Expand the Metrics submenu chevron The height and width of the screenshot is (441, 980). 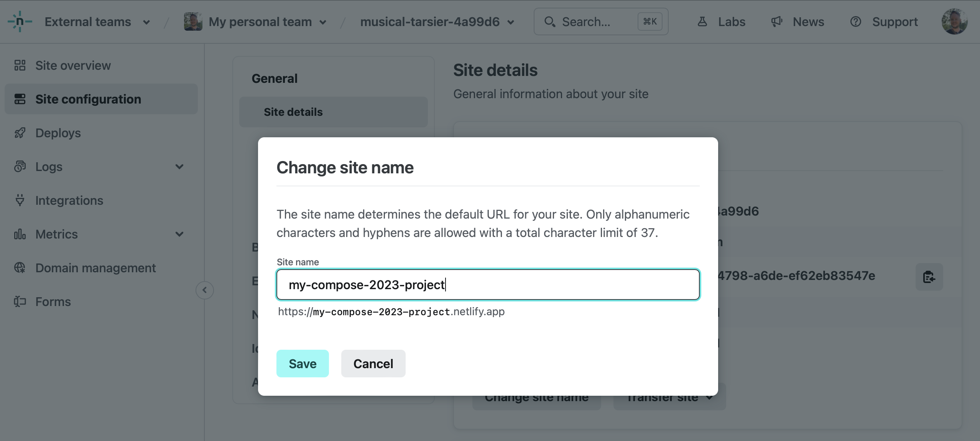click(179, 234)
